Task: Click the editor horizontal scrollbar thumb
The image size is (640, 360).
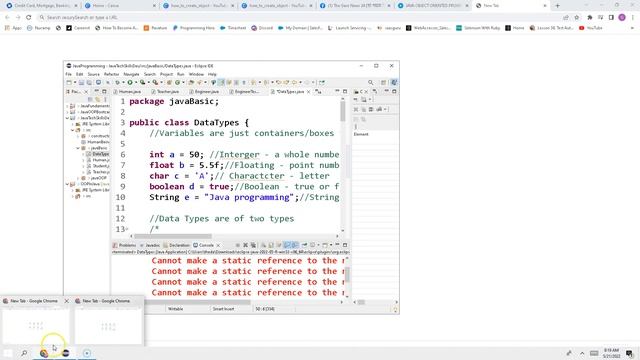Action: (x=173, y=236)
